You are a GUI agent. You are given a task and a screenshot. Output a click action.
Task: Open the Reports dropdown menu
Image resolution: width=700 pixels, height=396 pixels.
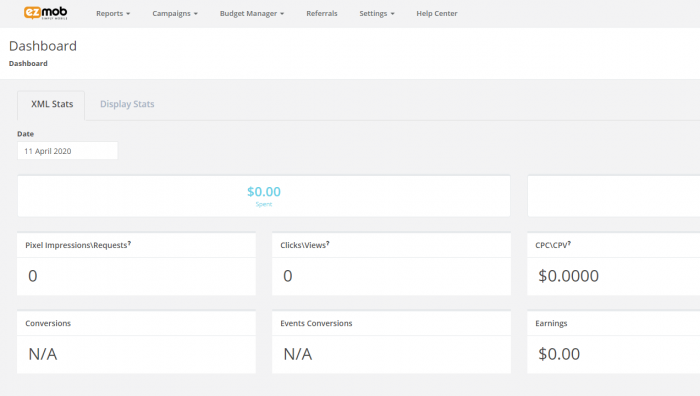pyautogui.click(x=113, y=13)
